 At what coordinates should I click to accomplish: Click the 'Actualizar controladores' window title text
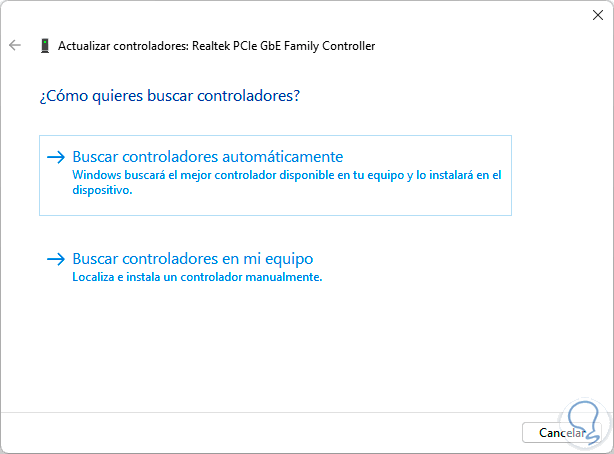(114, 46)
